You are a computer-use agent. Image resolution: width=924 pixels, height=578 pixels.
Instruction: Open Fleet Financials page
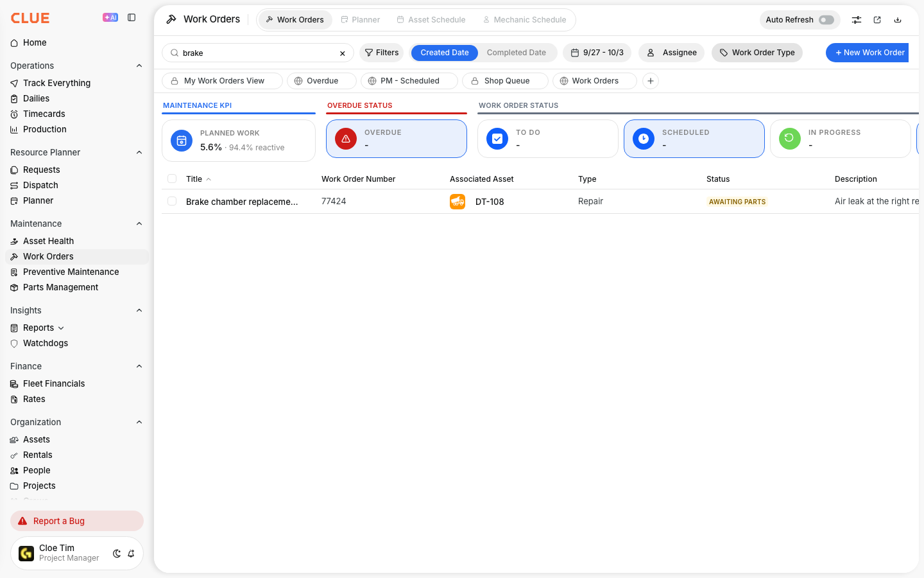[x=54, y=383]
